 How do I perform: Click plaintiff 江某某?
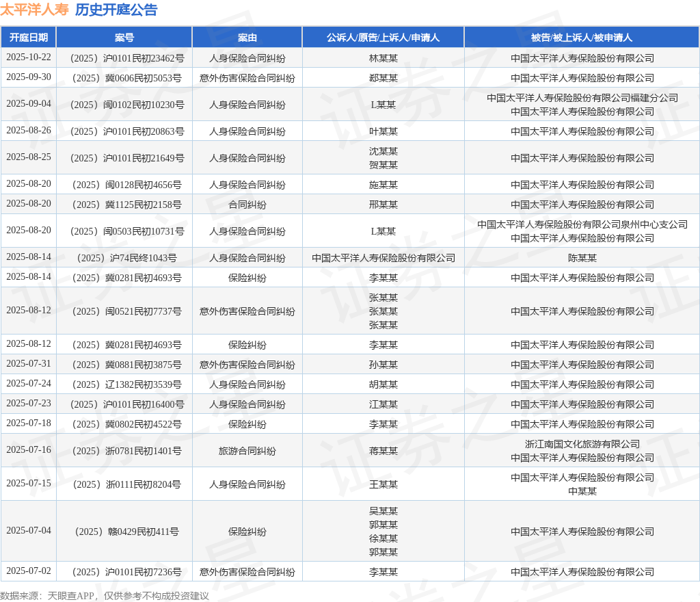point(383,404)
